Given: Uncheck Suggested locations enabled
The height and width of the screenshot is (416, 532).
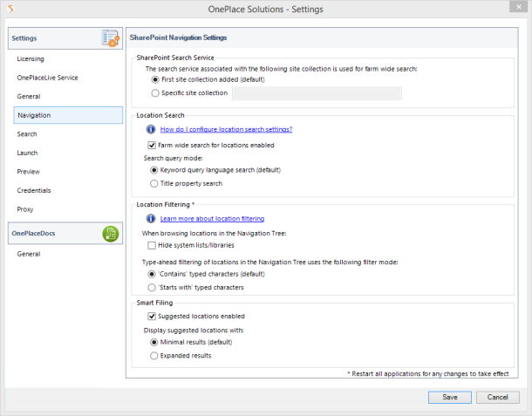Looking at the screenshot, I should click(152, 317).
